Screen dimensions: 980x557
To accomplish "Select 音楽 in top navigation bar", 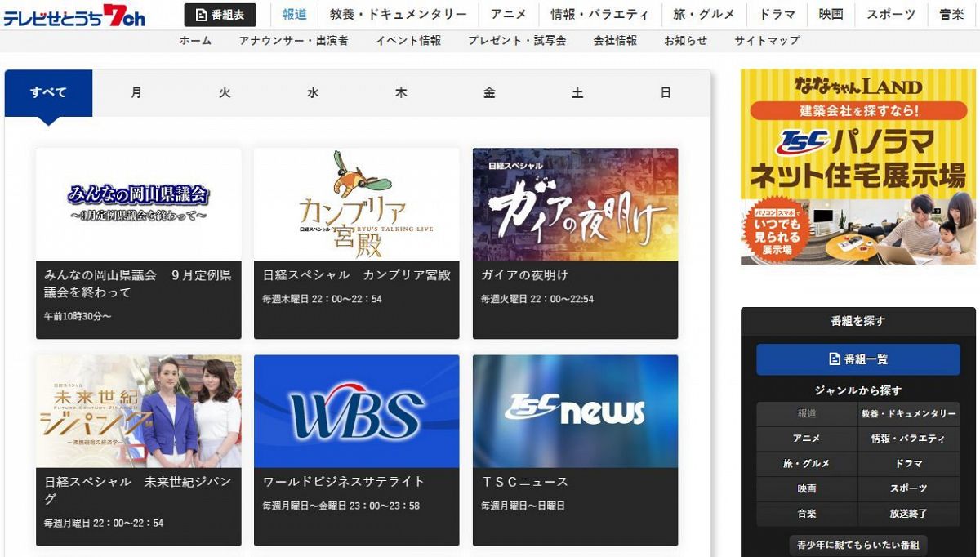I will (951, 15).
